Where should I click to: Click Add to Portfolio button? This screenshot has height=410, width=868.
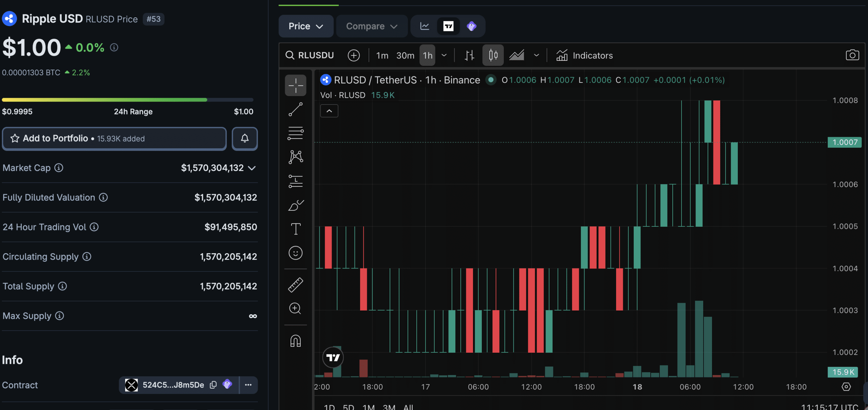pos(114,138)
